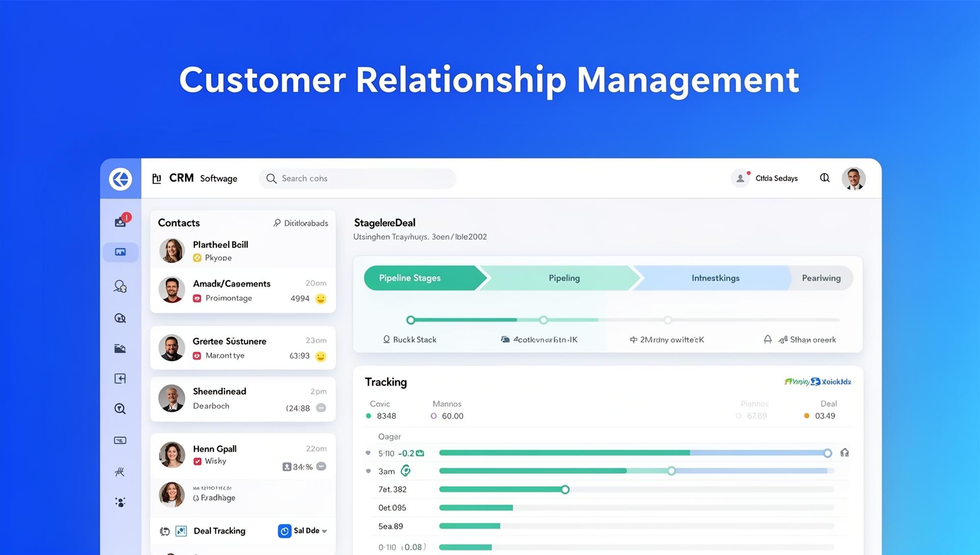Click the team dots sidebar icon
The width and height of the screenshot is (980, 555).
coord(120,502)
